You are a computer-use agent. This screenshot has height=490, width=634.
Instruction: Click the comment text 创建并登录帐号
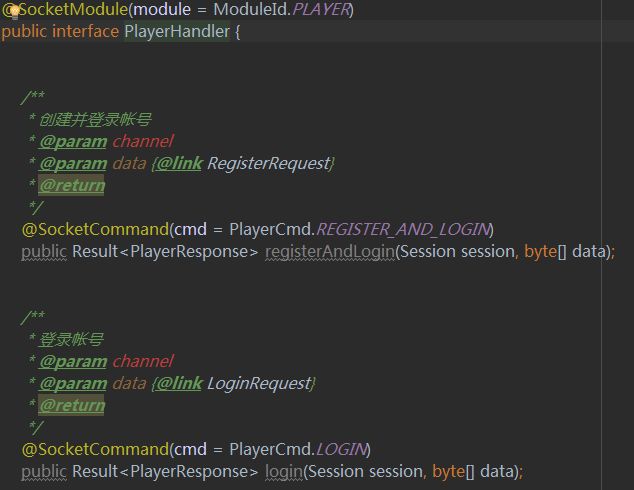[x=95, y=120]
